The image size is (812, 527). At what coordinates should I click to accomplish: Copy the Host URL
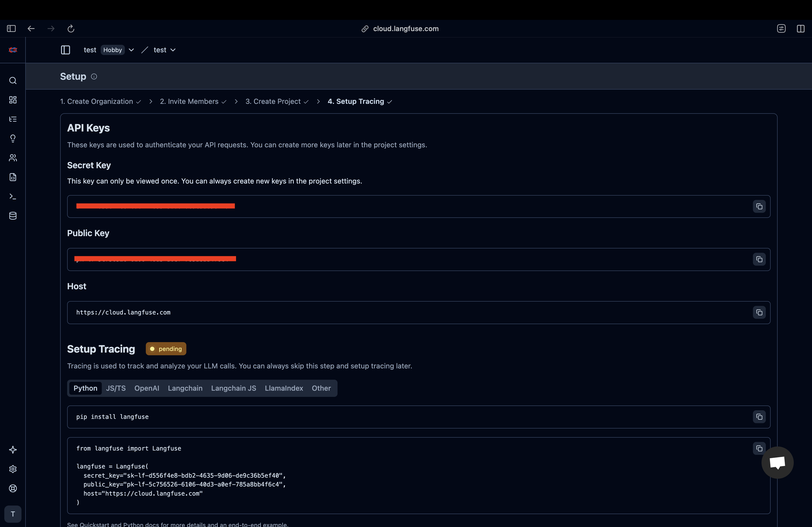pos(759,313)
